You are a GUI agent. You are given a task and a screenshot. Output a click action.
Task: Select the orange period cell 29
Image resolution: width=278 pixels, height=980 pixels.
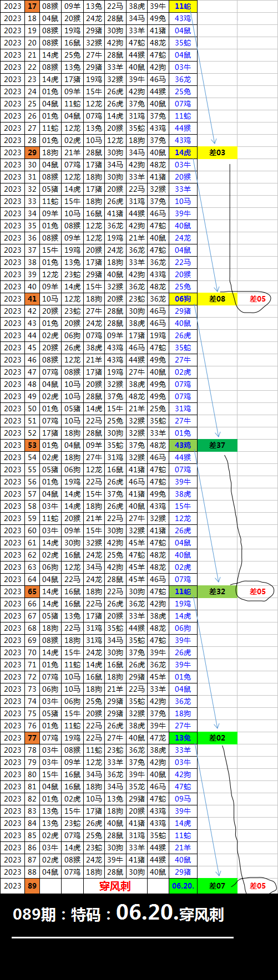point(32,152)
